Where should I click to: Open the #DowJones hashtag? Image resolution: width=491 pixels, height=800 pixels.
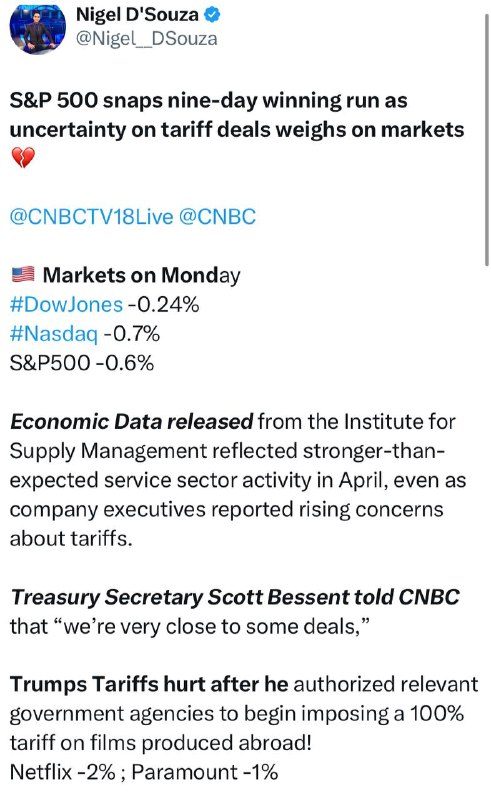click(66, 305)
